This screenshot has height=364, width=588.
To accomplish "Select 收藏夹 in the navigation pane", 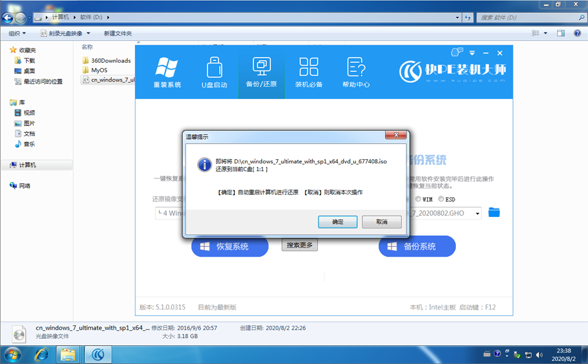I will 23,50.
